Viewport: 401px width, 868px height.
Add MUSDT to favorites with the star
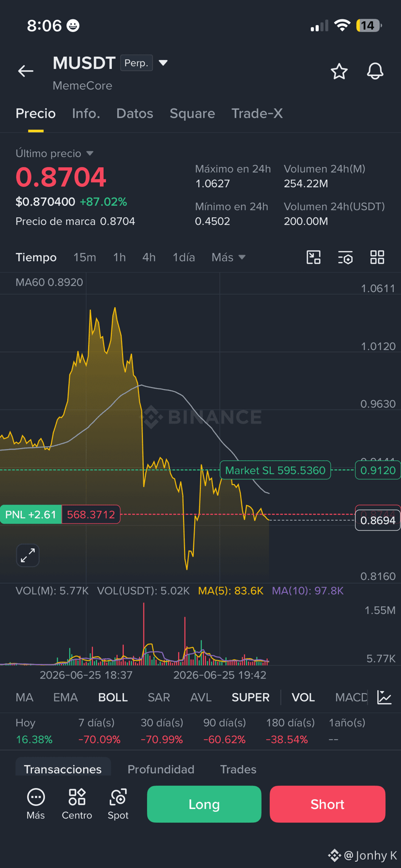pyautogui.click(x=339, y=71)
